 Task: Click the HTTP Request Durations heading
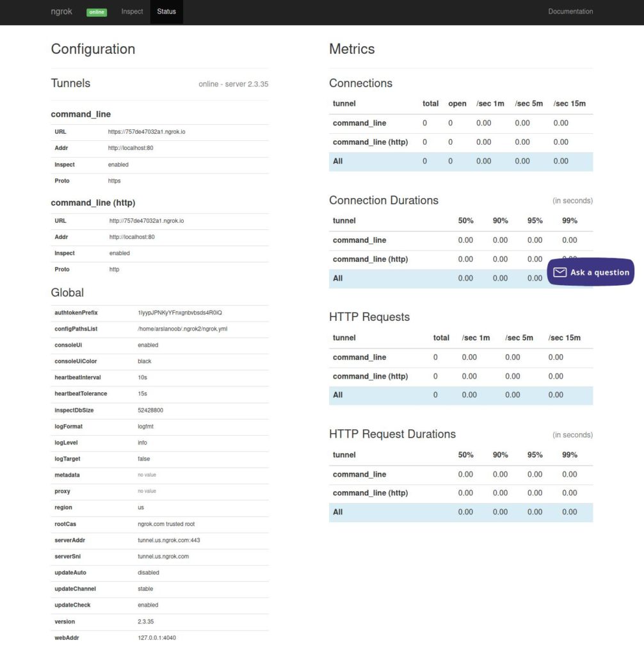(392, 434)
